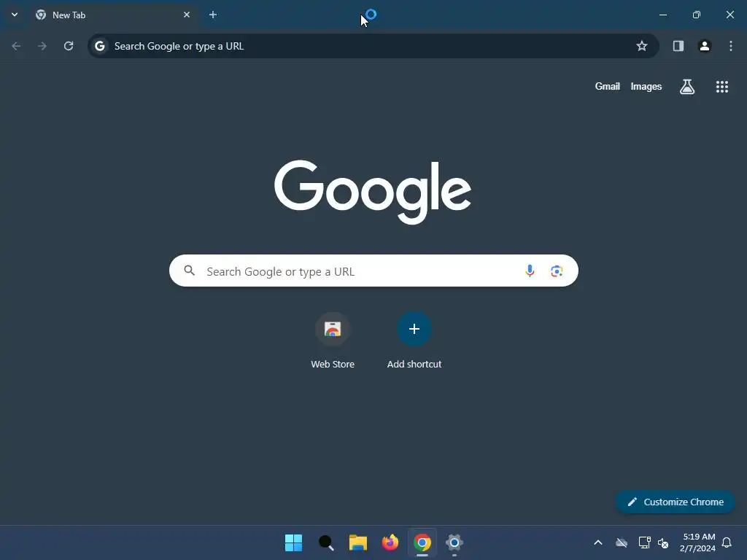Open the Google apps grid
This screenshot has width=747, height=560.
pos(722,87)
